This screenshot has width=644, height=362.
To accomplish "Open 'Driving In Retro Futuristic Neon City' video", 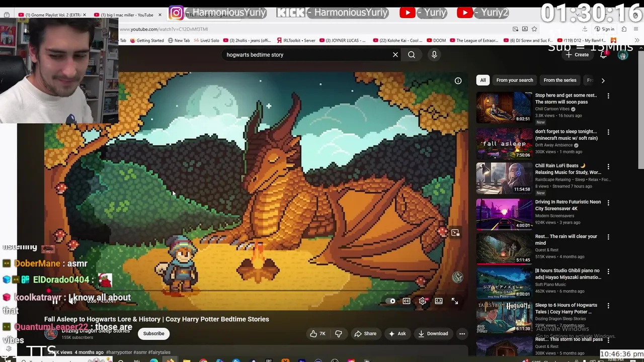I will tap(568, 205).
